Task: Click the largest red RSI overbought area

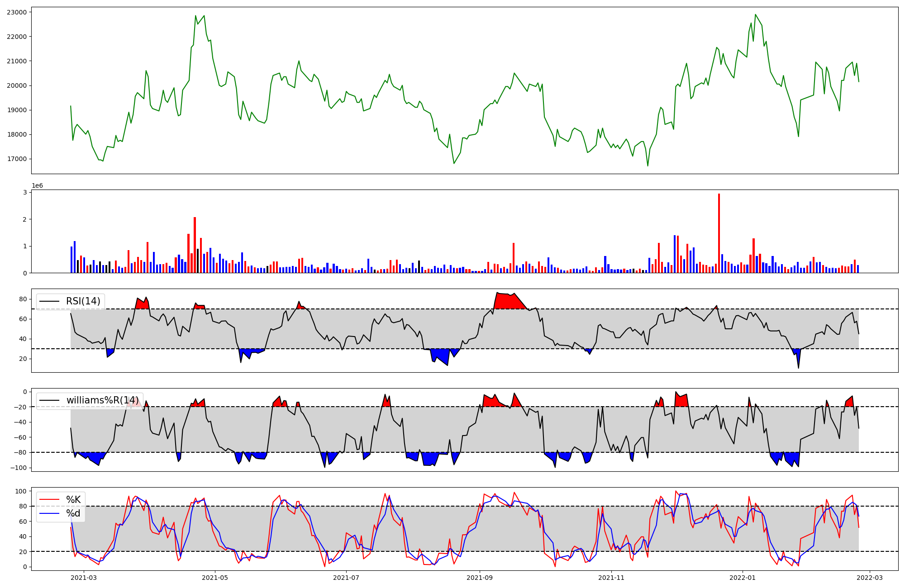Action: [509, 302]
